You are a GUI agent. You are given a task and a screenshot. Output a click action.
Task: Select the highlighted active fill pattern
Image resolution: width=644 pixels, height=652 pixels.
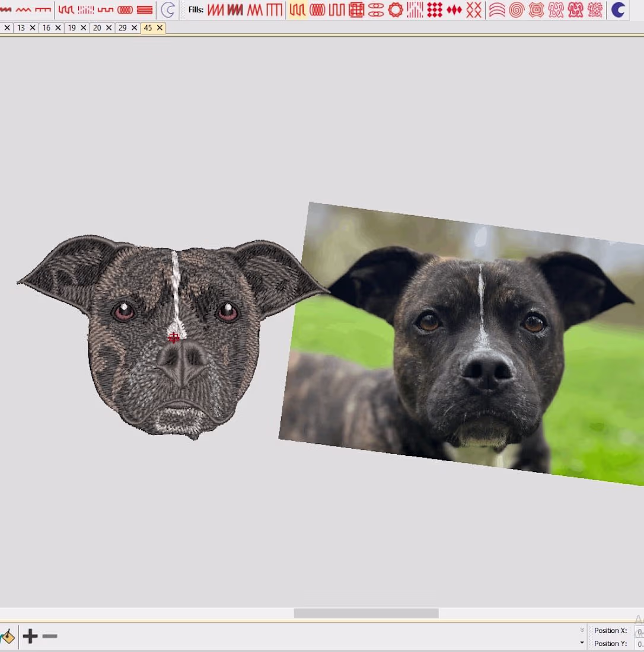(298, 9)
